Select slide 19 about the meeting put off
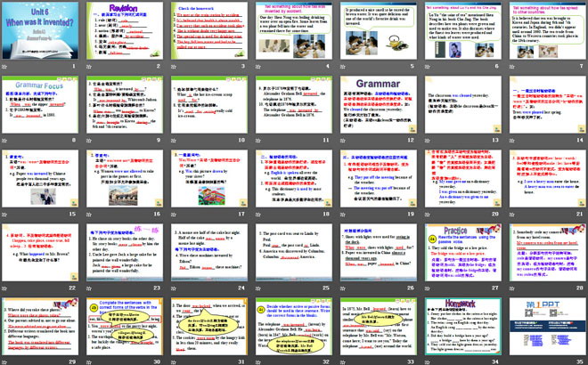The image size is (588, 365). [x=379, y=178]
